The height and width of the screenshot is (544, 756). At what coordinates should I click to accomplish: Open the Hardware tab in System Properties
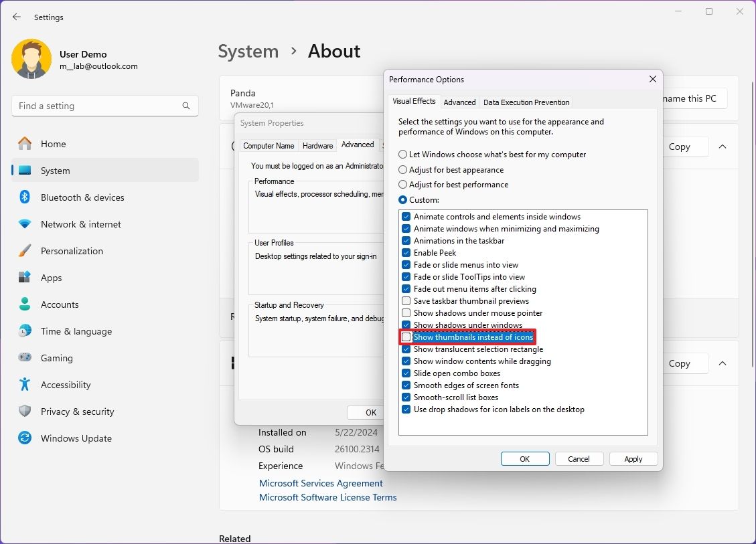tap(317, 145)
